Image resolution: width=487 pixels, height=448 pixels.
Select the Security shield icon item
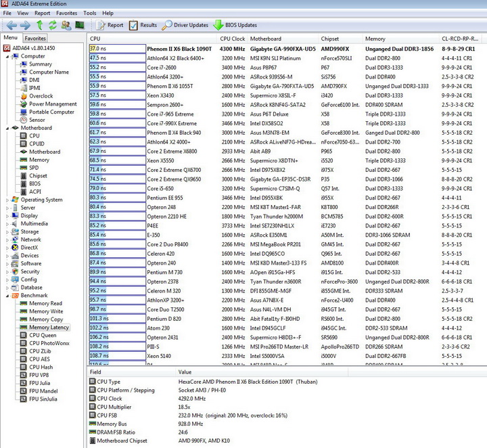pyautogui.click(x=15, y=271)
